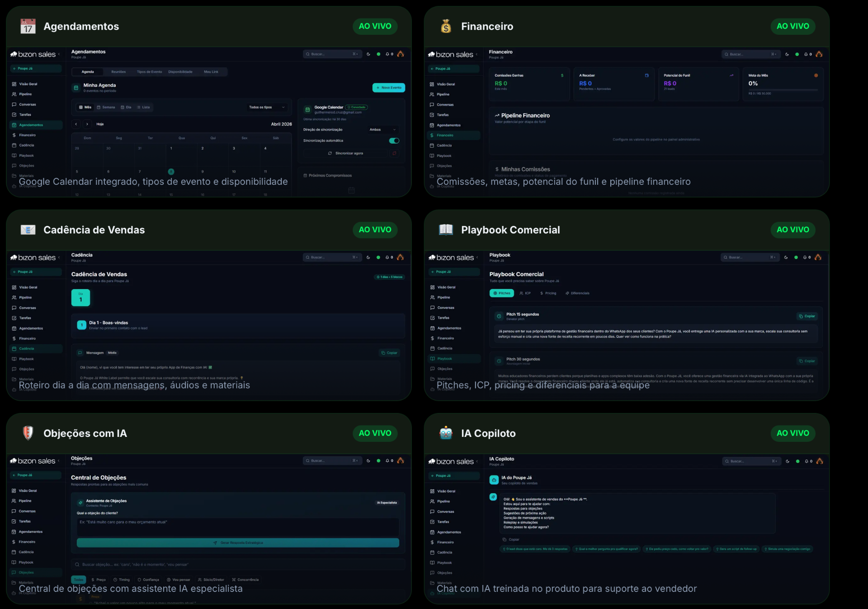This screenshot has height=609, width=868.
Task: Click the Dia 1 cadence step tile
Action: click(80, 298)
